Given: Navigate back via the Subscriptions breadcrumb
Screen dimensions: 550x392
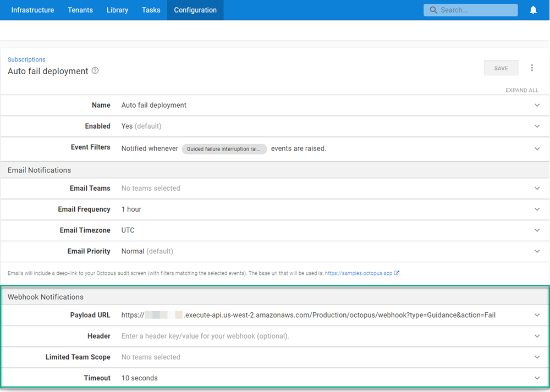Looking at the screenshot, I should pyautogui.click(x=26, y=59).
